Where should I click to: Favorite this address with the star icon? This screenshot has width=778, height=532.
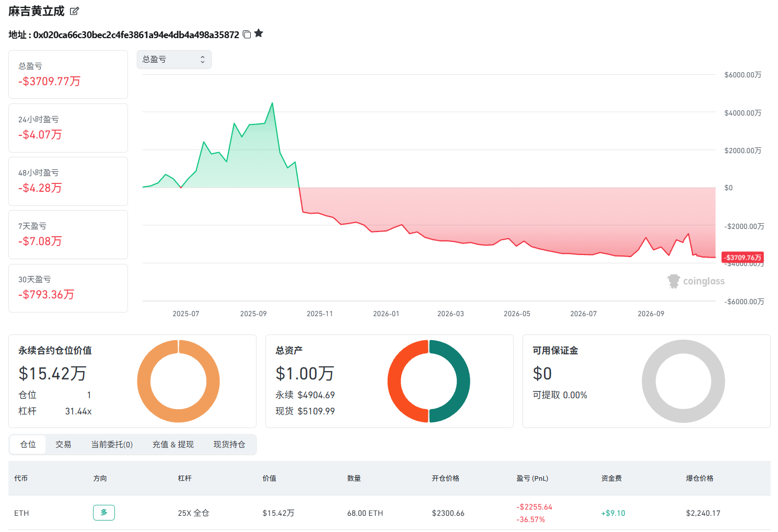click(x=259, y=34)
